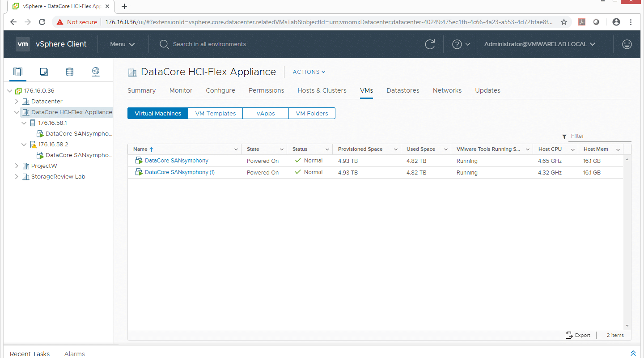Open the Updates tab
Image resolution: width=644 pixels, height=358 pixels.
[487, 90]
